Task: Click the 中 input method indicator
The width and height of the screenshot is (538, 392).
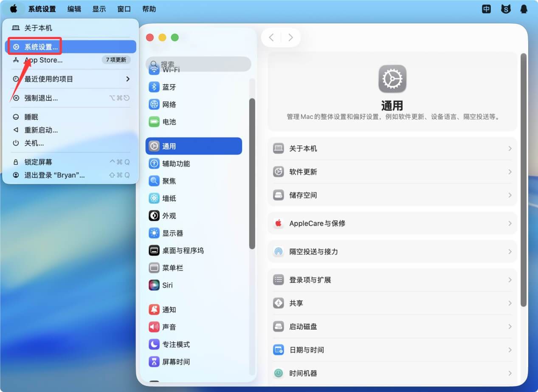Action: pyautogui.click(x=486, y=8)
